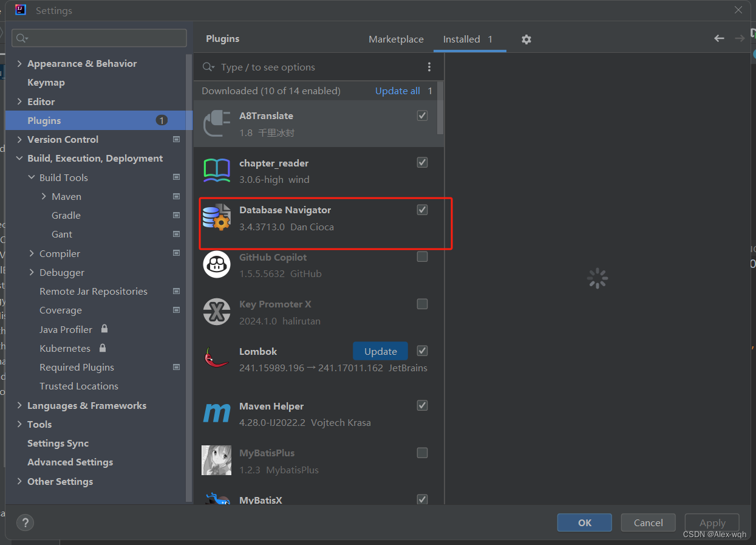Click the GitHub Copilot plugin icon

pyautogui.click(x=217, y=264)
